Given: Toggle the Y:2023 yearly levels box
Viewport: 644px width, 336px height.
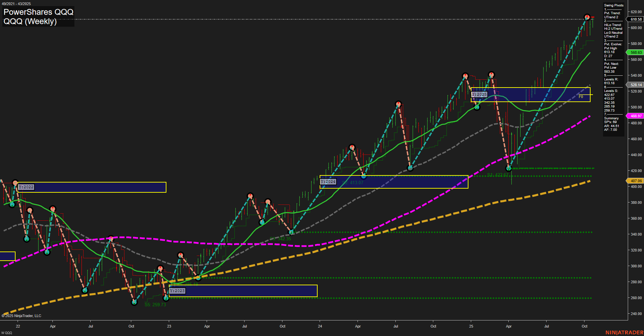Looking at the screenshot, I should tap(177, 290).
